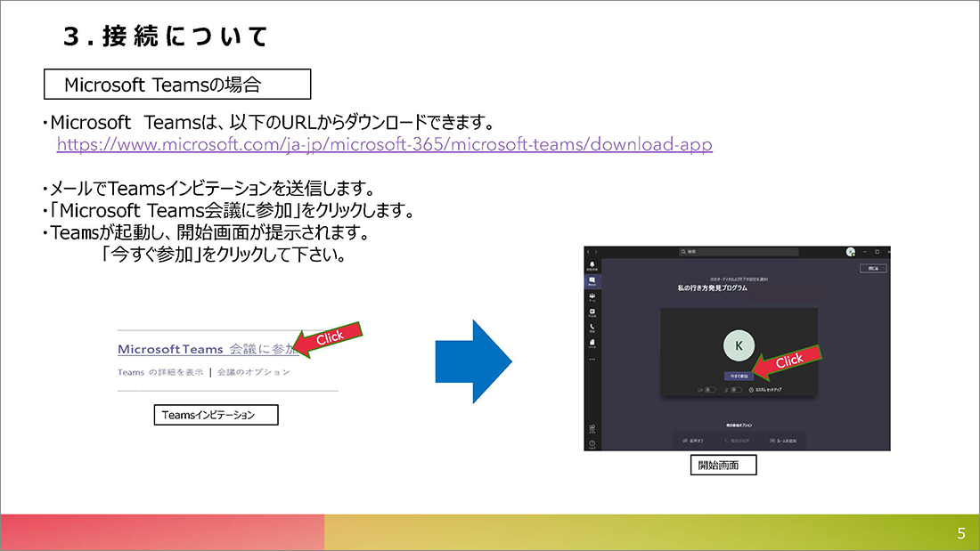Click the Microsoft Teamsの場合 box
This screenshot has height=551, width=980.
pos(177,85)
